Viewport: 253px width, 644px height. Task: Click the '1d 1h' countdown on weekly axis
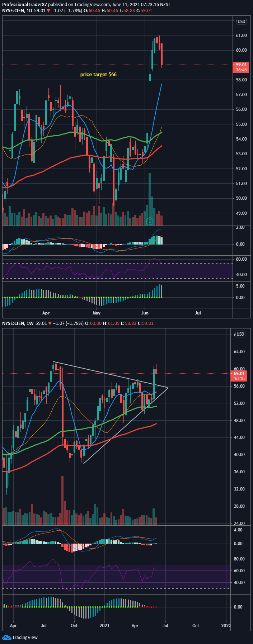click(x=239, y=379)
